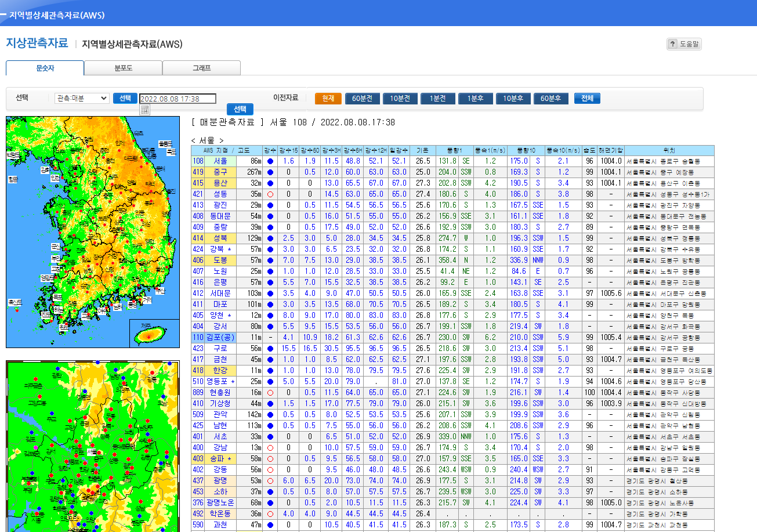The image size is (757, 532).
Task: Click the red rain indicator in 현충원 row
Action: click(x=270, y=393)
